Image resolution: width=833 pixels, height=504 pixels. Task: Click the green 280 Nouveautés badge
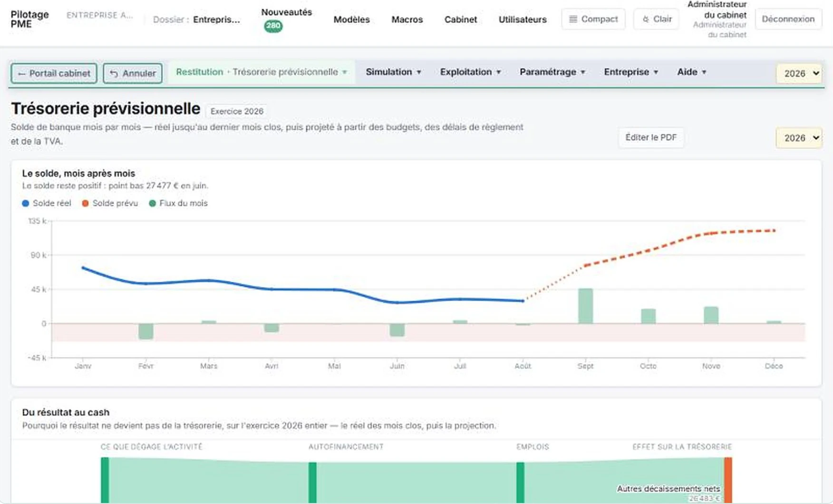pyautogui.click(x=273, y=26)
